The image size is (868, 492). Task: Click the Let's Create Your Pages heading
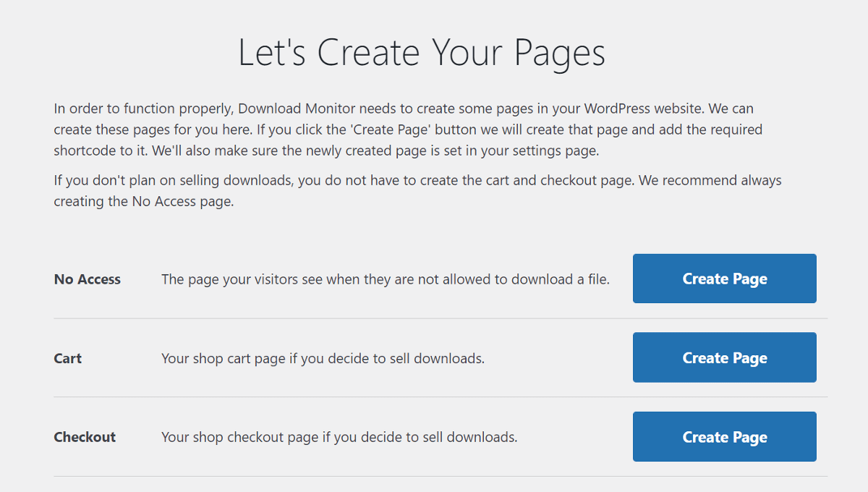(x=422, y=52)
